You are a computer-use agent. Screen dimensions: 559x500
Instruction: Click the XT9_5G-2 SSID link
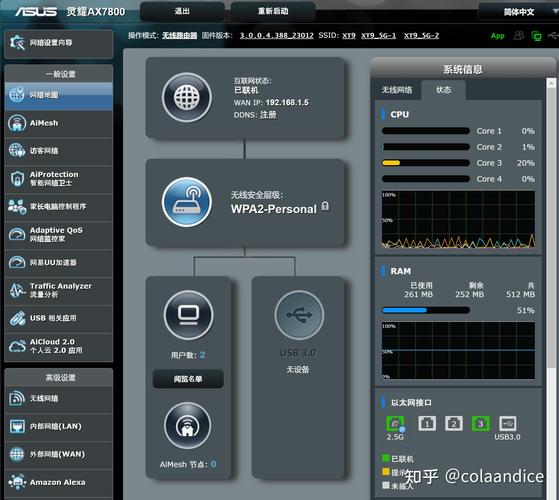coord(421,35)
